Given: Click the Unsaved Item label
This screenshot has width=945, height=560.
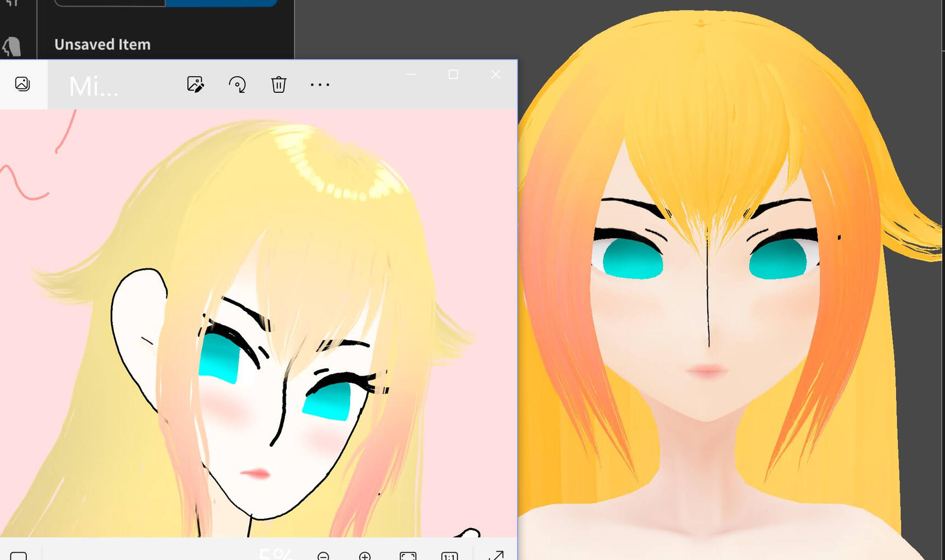Looking at the screenshot, I should (102, 44).
